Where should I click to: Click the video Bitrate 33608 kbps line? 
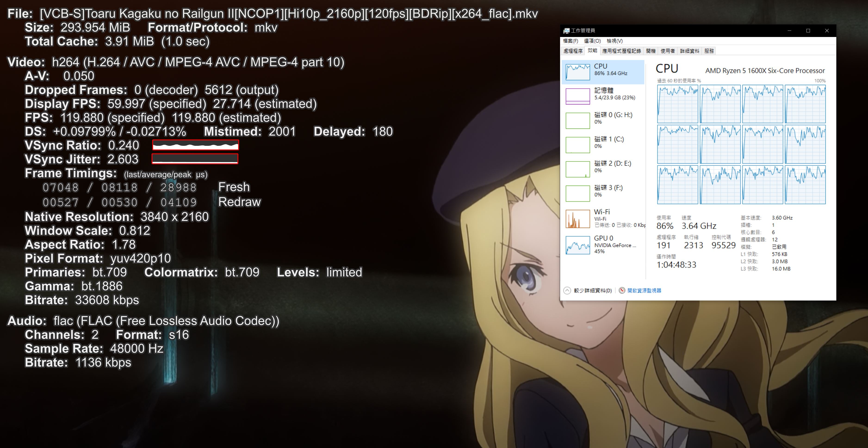(x=82, y=300)
